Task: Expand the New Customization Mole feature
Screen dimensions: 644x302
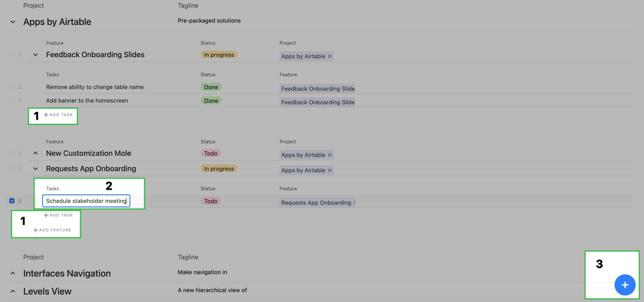Action: click(x=36, y=153)
